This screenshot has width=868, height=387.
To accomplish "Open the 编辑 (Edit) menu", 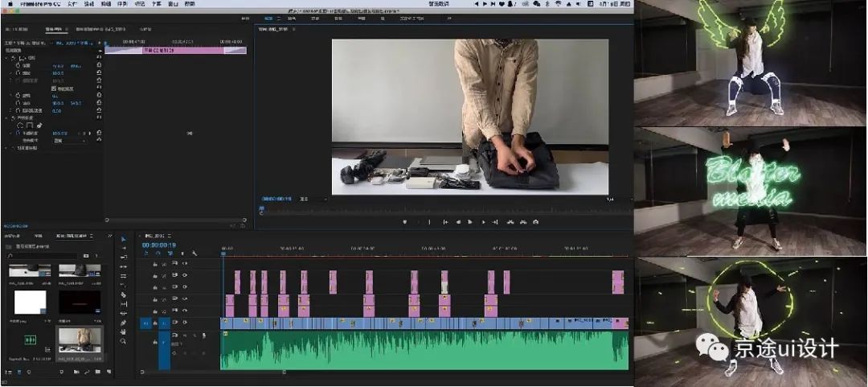I will 88,3.
